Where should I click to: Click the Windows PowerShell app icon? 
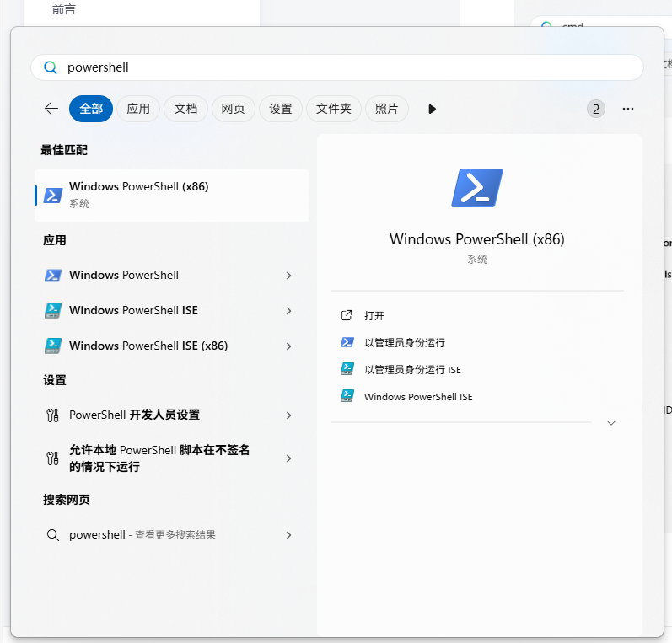tap(53, 275)
